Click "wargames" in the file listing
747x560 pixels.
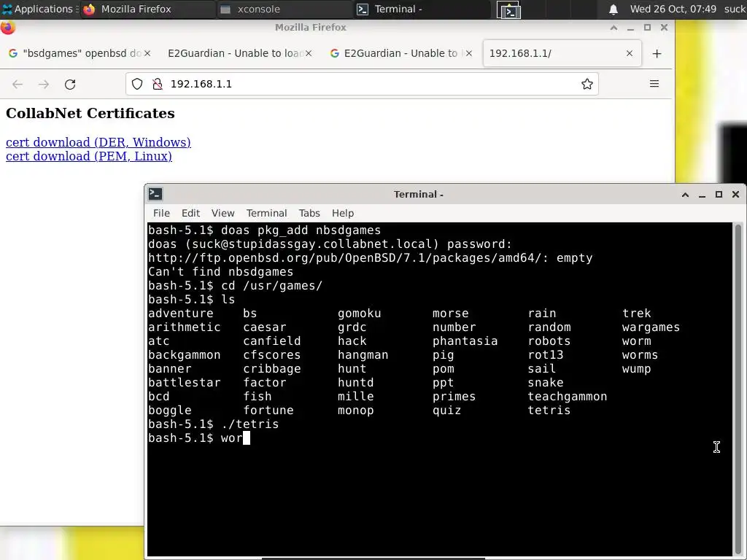(651, 327)
